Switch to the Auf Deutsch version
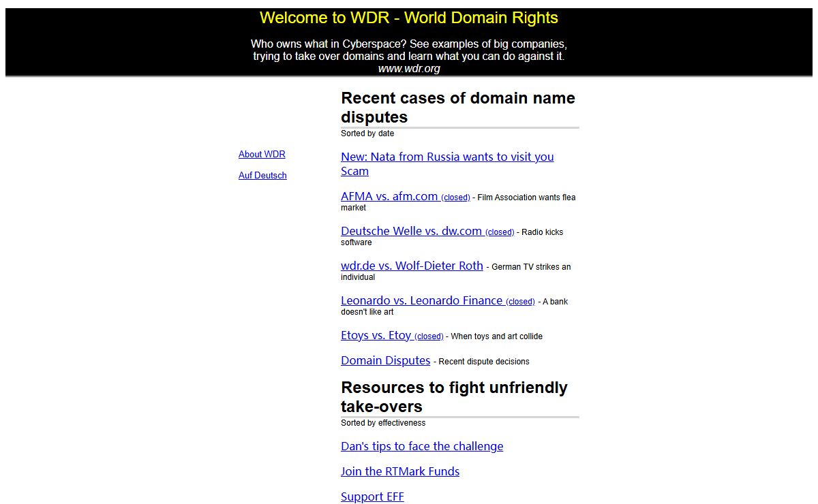The width and height of the screenshot is (818, 504). [x=262, y=175]
